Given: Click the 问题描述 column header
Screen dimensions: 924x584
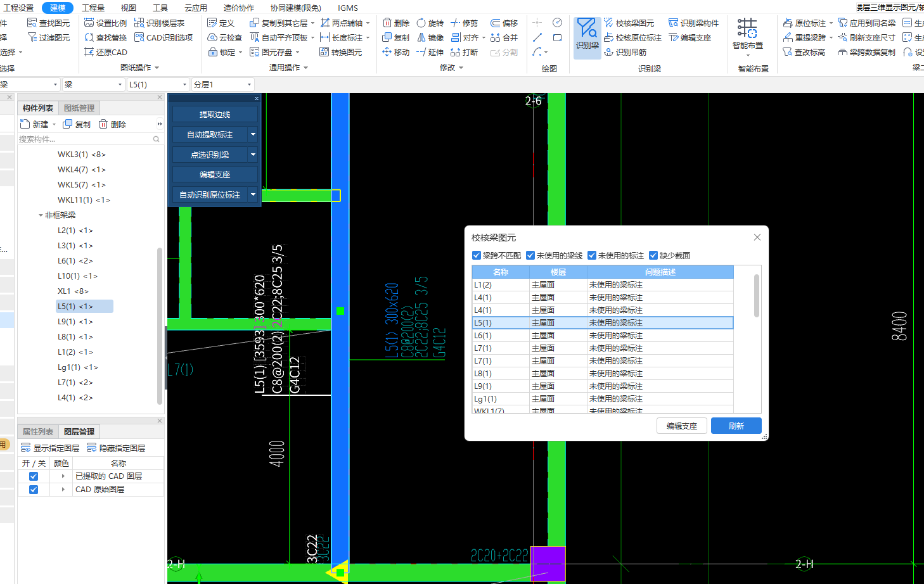Looking at the screenshot, I should 660,272.
